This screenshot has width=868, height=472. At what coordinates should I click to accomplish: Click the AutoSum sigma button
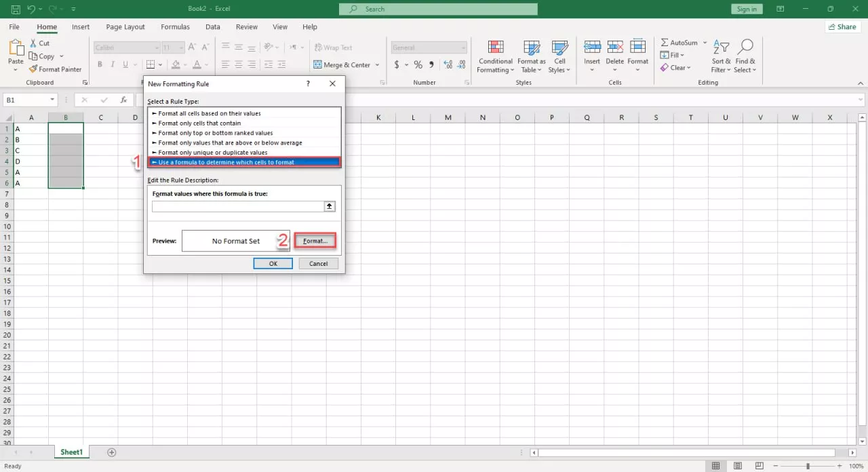pyautogui.click(x=679, y=43)
